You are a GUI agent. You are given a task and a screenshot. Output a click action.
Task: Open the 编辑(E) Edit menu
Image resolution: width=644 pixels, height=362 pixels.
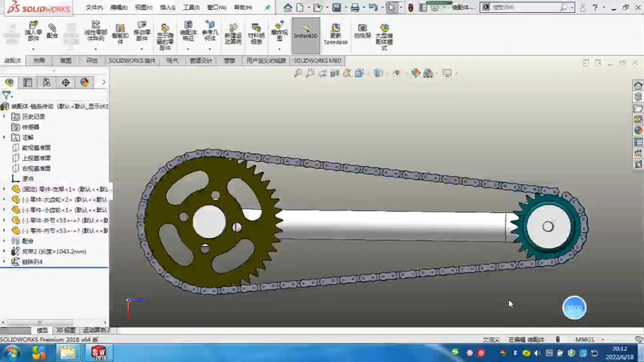click(119, 7)
